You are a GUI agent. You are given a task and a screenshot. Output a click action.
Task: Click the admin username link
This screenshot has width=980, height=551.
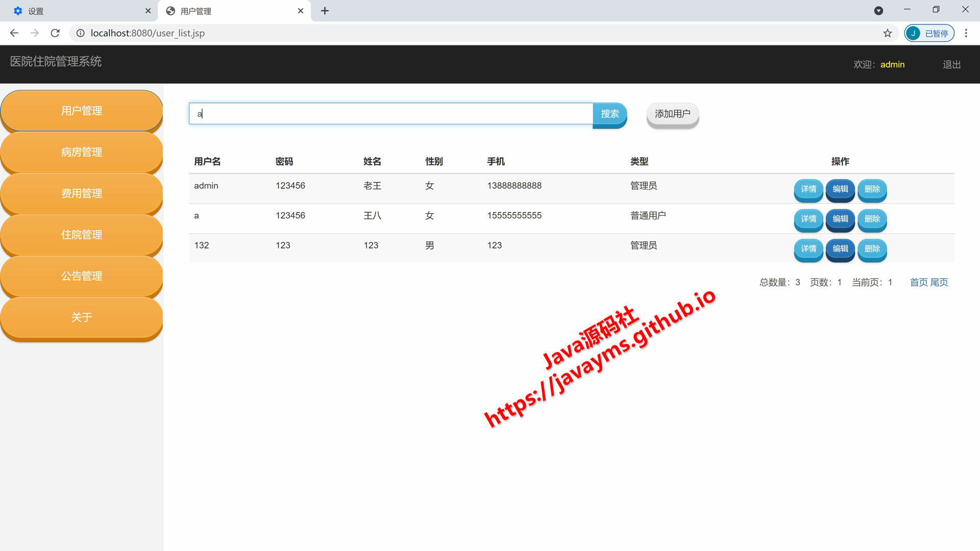click(892, 64)
